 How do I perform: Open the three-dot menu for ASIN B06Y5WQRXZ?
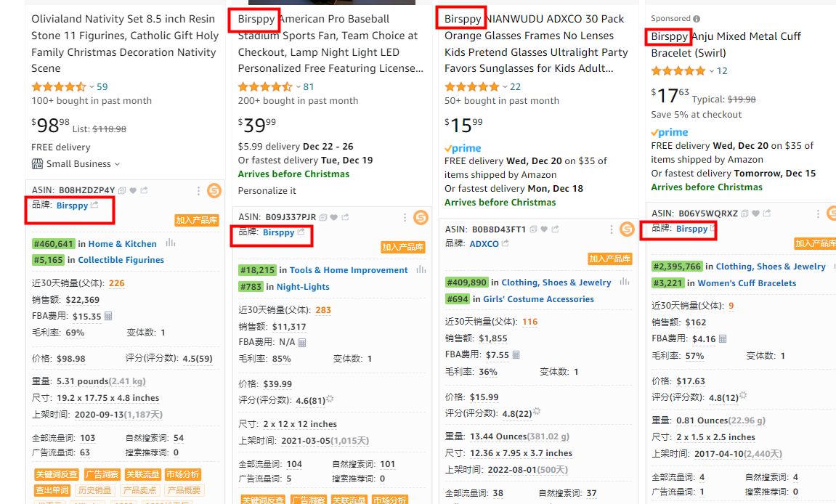(818, 214)
